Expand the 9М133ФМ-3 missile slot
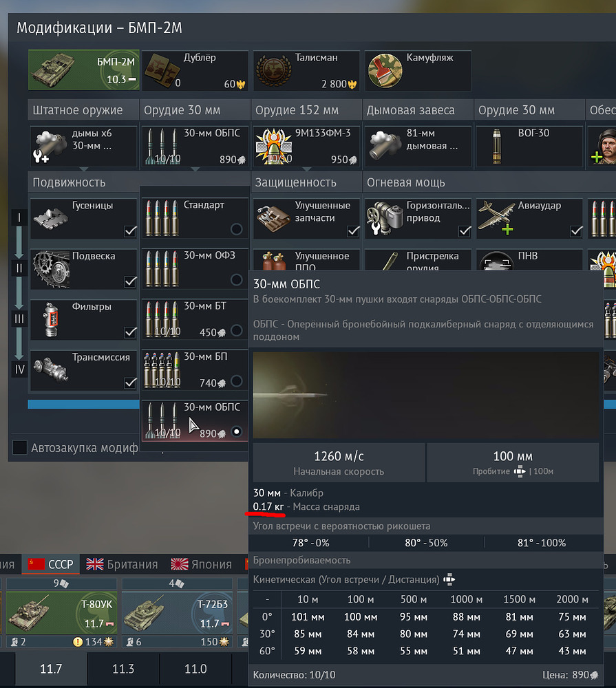Image resolution: width=616 pixels, height=688 pixels. click(306, 146)
